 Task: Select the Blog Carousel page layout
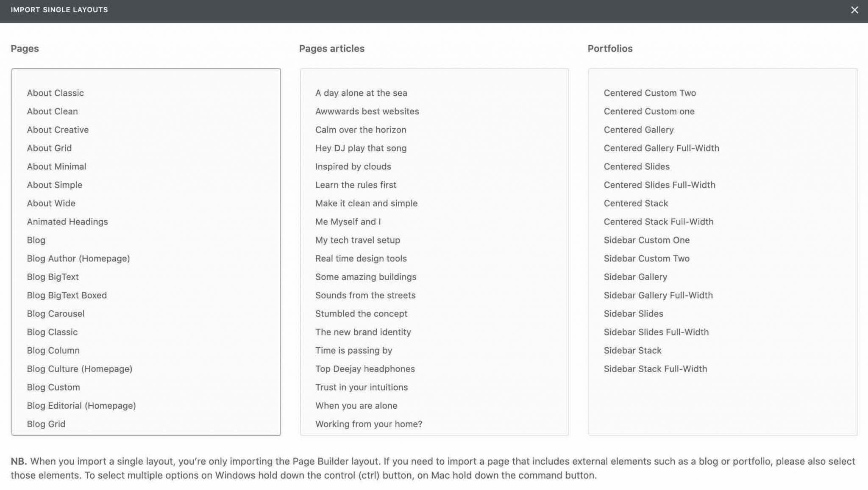(x=56, y=313)
